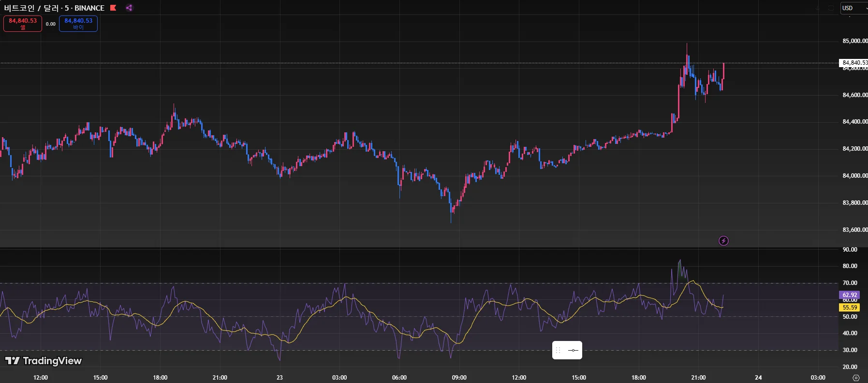Grab the floating toolbar dotted drag handle
The height and width of the screenshot is (383, 868).
(558, 350)
